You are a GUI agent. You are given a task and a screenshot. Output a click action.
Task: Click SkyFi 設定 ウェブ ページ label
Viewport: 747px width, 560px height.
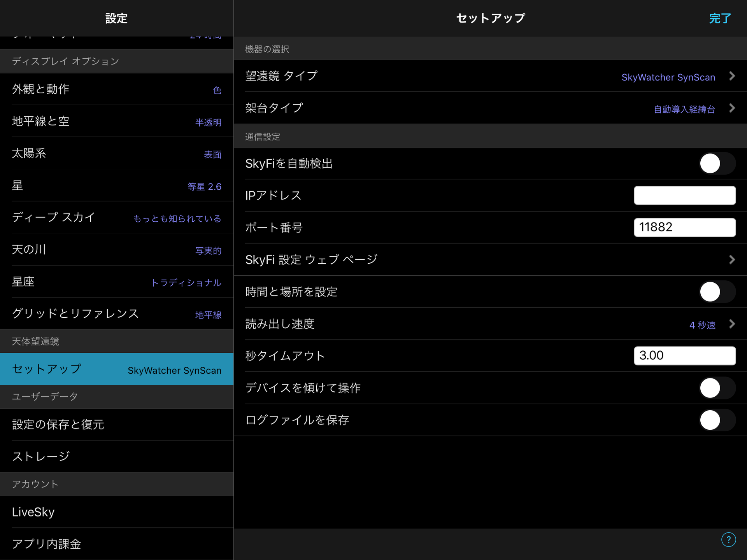311,260
